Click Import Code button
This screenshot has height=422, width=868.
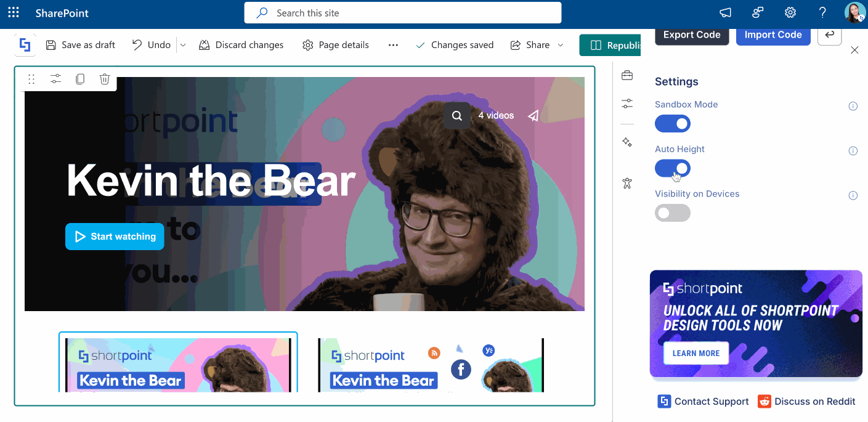pos(773,35)
